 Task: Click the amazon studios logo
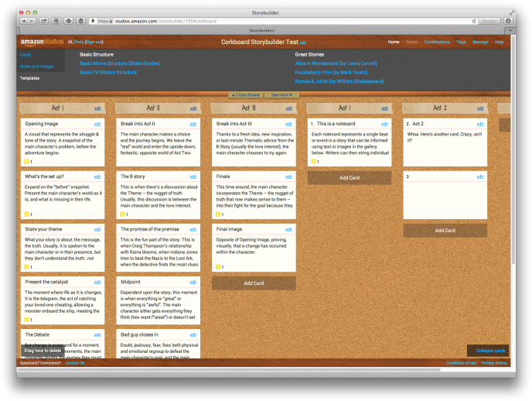[x=42, y=42]
